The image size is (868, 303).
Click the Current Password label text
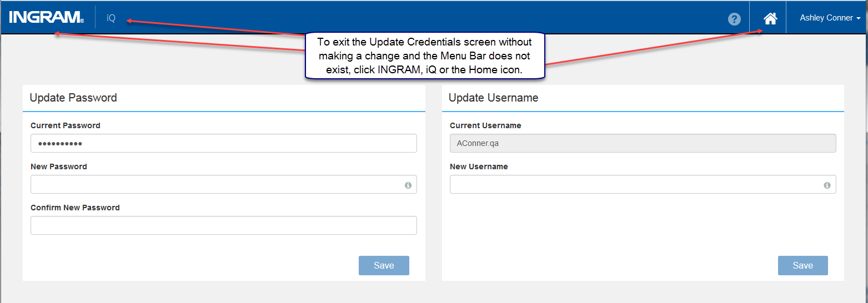tap(66, 125)
